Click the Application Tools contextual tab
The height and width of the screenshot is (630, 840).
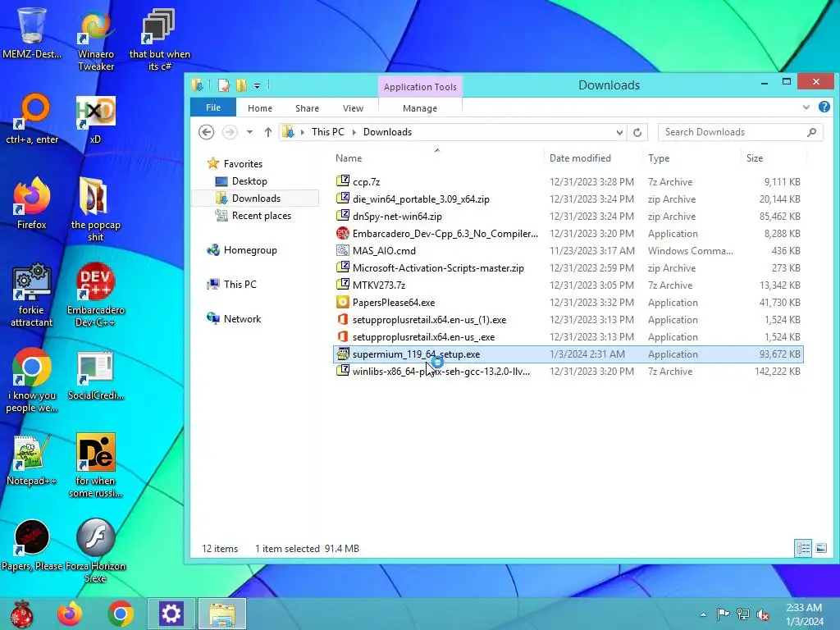click(x=420, y=87)
